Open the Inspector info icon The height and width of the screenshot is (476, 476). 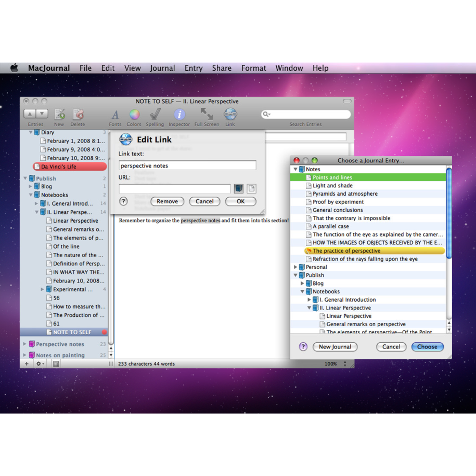[x=179, y=115]
